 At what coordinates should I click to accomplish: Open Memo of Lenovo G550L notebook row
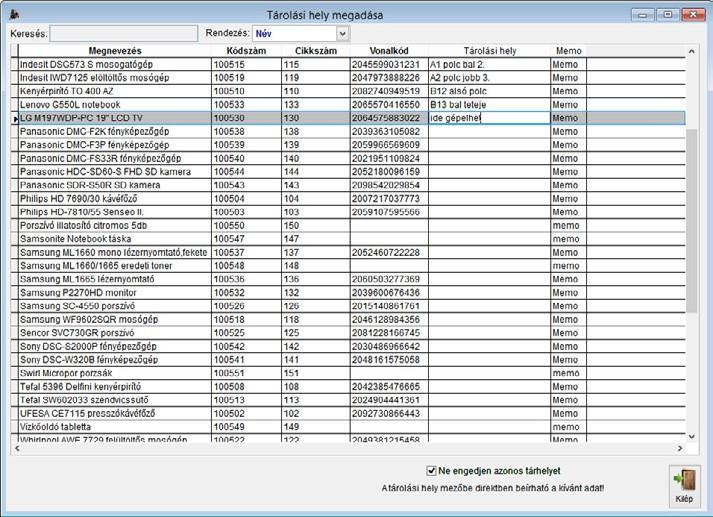(x=568, y=105)
